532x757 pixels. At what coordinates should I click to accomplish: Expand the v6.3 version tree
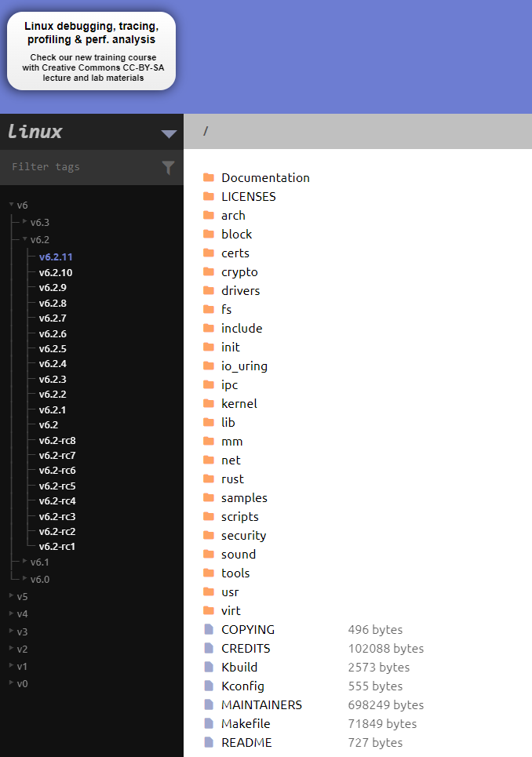(25, 222)
